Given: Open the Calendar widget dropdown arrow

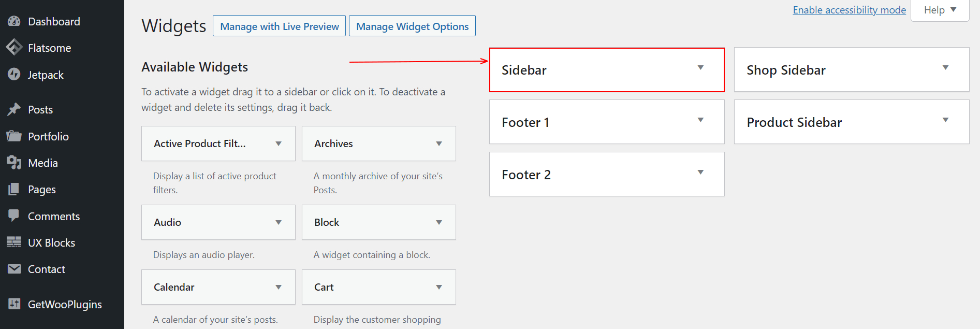Looking at the screenshot, I should (x=278, y=287).
